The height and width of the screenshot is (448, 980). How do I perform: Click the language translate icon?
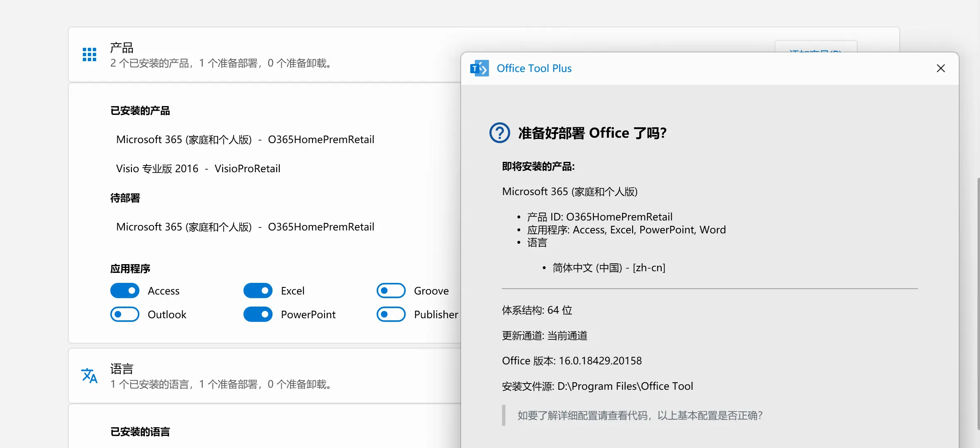coord(89,376)
